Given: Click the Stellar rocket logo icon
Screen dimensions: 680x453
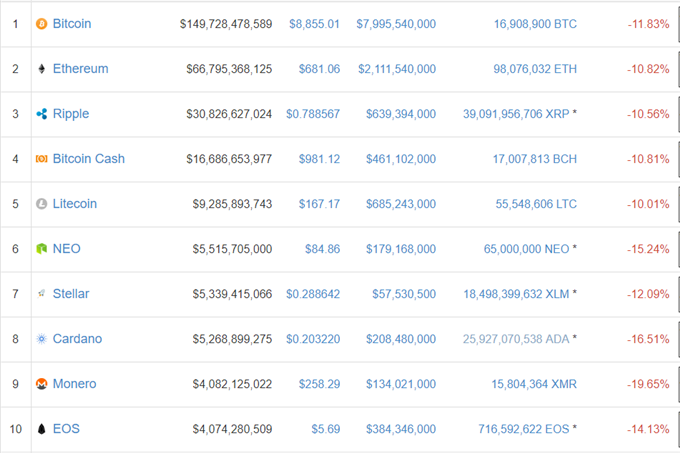Looking at the screenshot, I should tap(42, 294).
